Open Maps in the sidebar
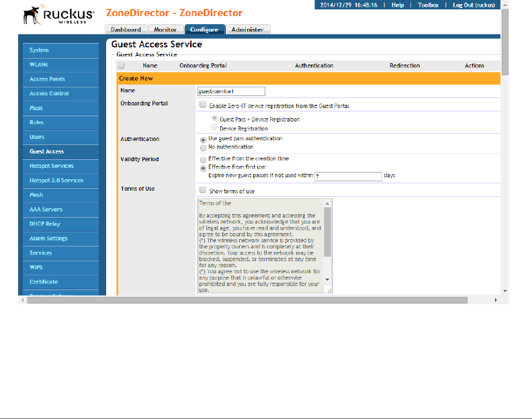The width and height of the screenshot is (532, 419). pyautogui.click(x=60, y=108)
